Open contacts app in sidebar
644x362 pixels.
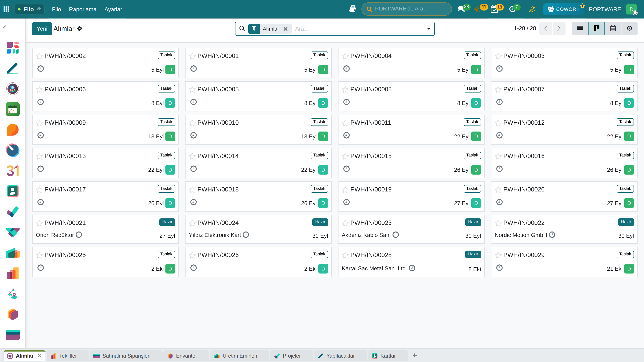(13, 191)
